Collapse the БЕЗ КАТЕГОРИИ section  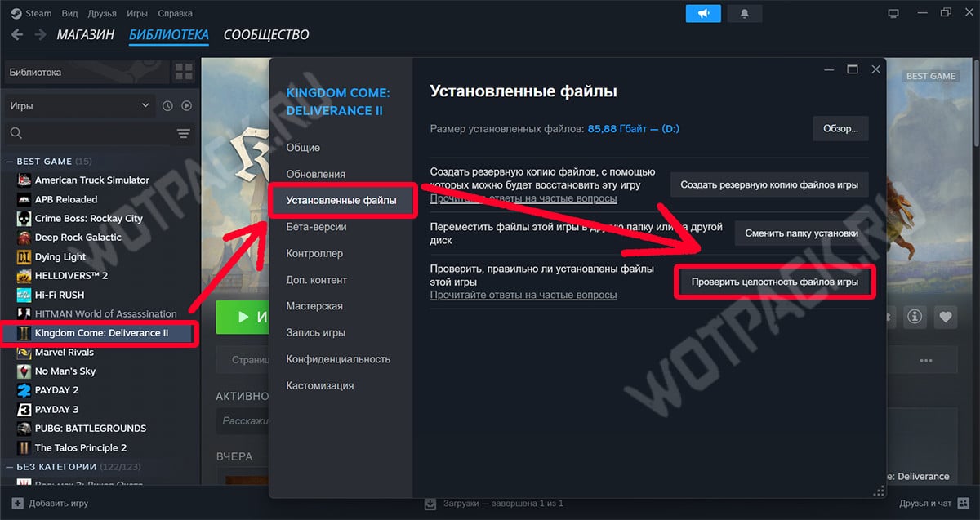point(9,467)
